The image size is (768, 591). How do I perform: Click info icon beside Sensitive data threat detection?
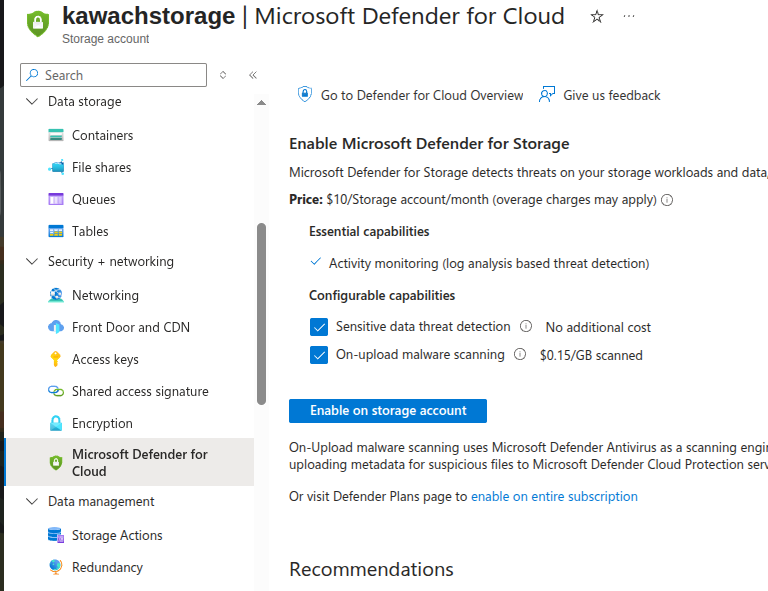click(x=526, y=326)
